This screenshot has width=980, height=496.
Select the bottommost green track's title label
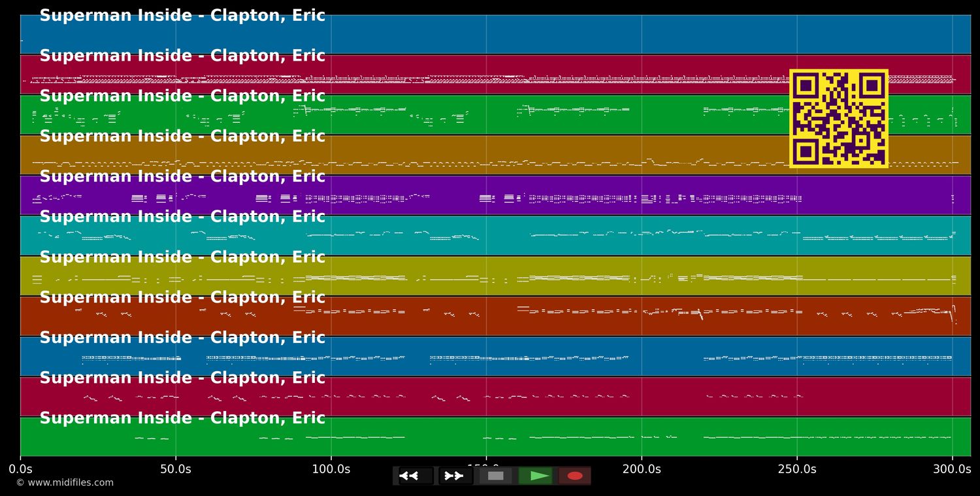[182, 418]
